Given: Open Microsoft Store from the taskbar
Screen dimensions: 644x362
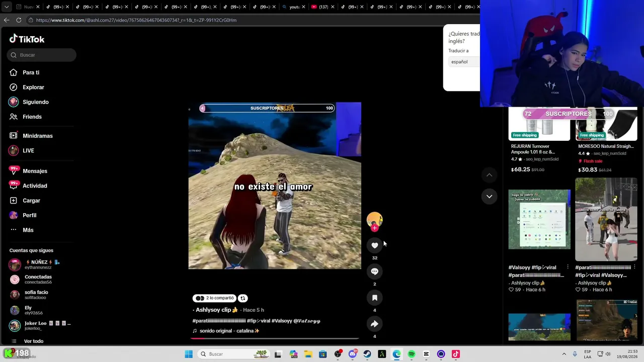Looking at the screenshot, I should tap(323, 354).
